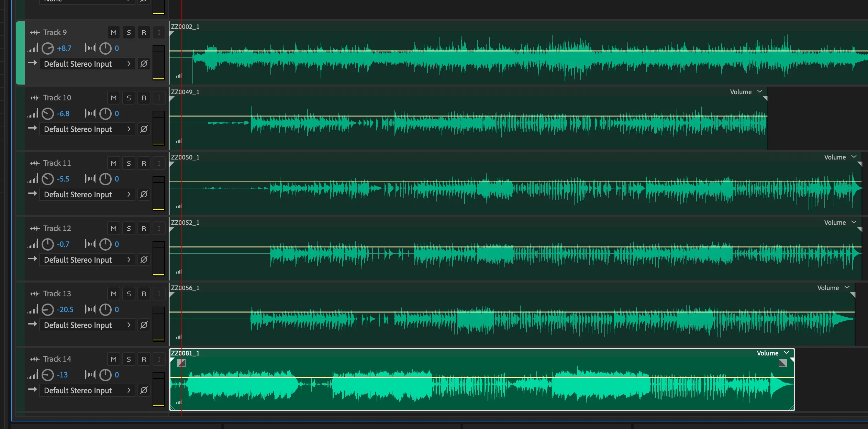Click the input arrow icon on Track 12

[33, 259]
